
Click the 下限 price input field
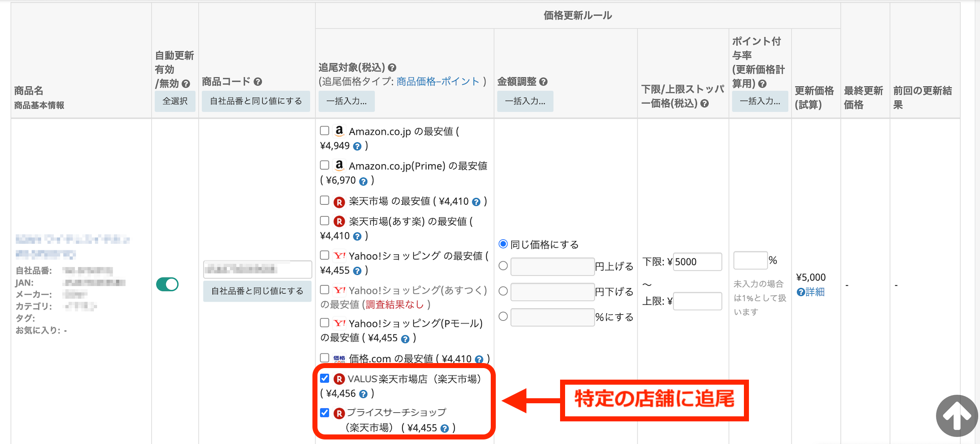point(697,262)
